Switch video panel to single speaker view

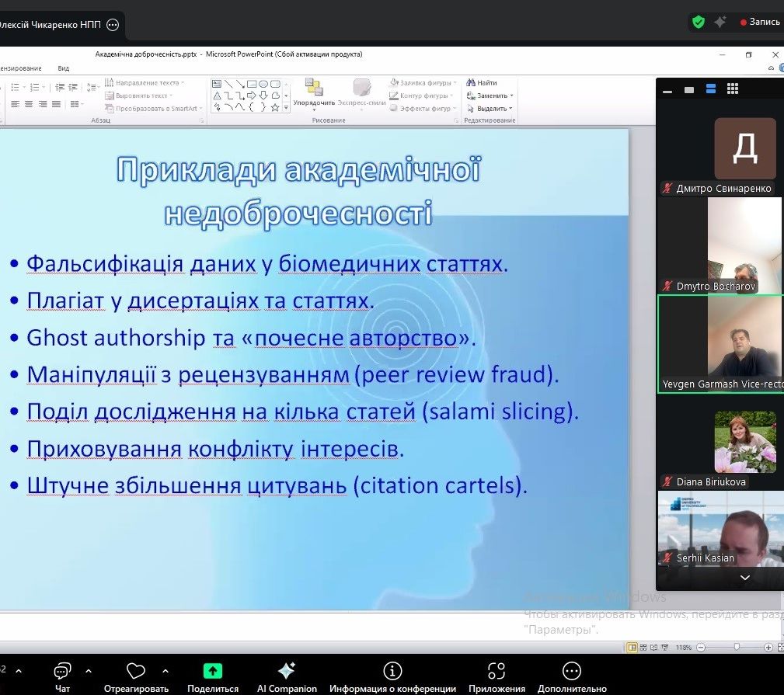click(x=688, y=90)
